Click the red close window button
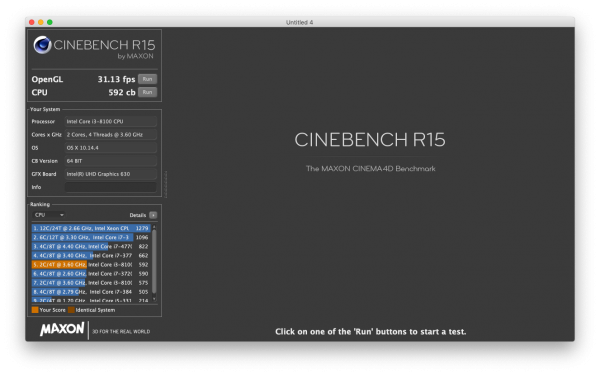 32,22
